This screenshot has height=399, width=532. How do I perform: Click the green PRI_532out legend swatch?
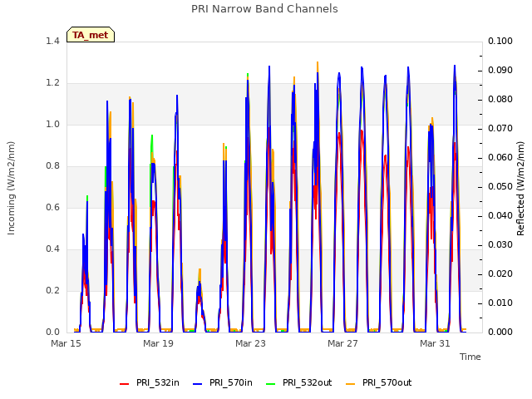[x=271, y=383]
